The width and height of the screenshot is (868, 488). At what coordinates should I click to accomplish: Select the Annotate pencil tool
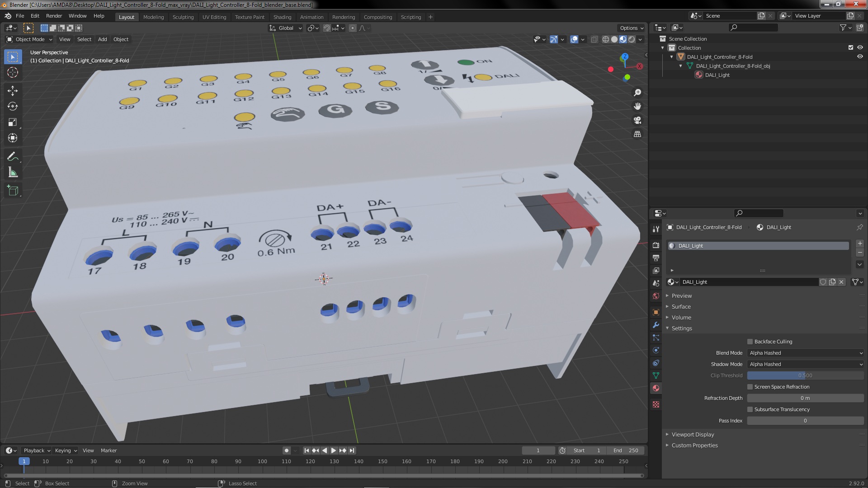(13, 157)
